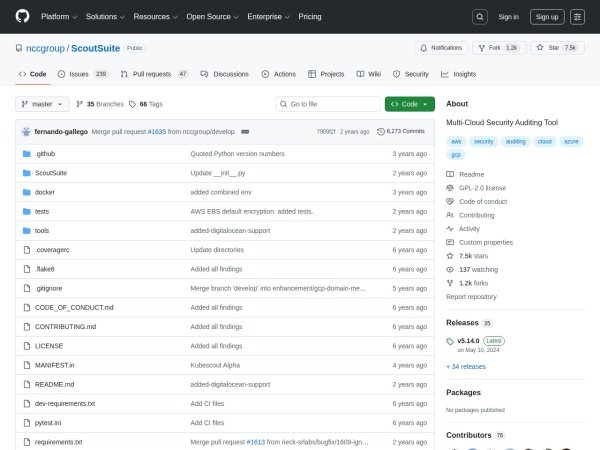Switch to the Insights tab
The image size is (600, 450).
point(458,74)
